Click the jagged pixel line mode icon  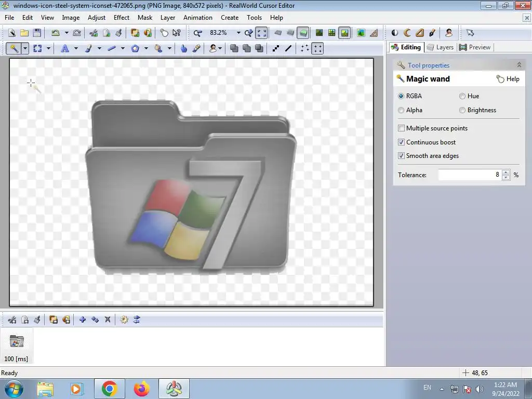pos(276,48)
